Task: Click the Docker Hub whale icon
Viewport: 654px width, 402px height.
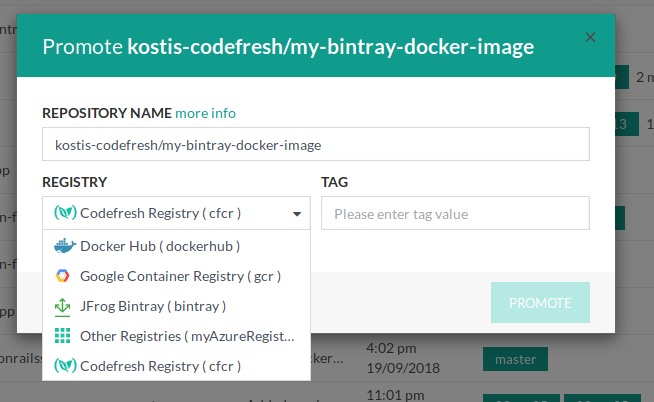Action: [x=64, y=245]
